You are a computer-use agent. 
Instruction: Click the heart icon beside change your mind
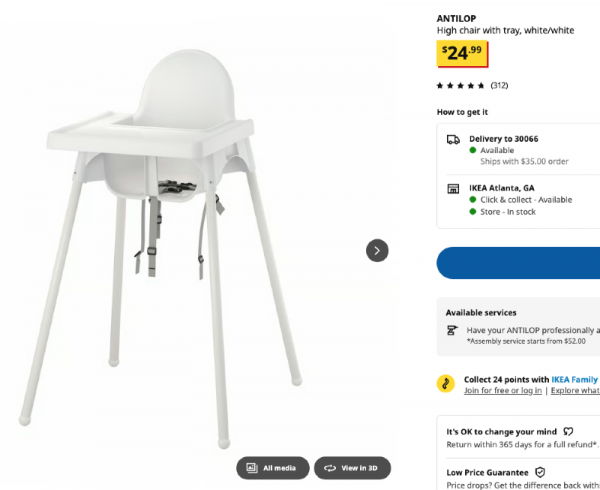point(568,431)
